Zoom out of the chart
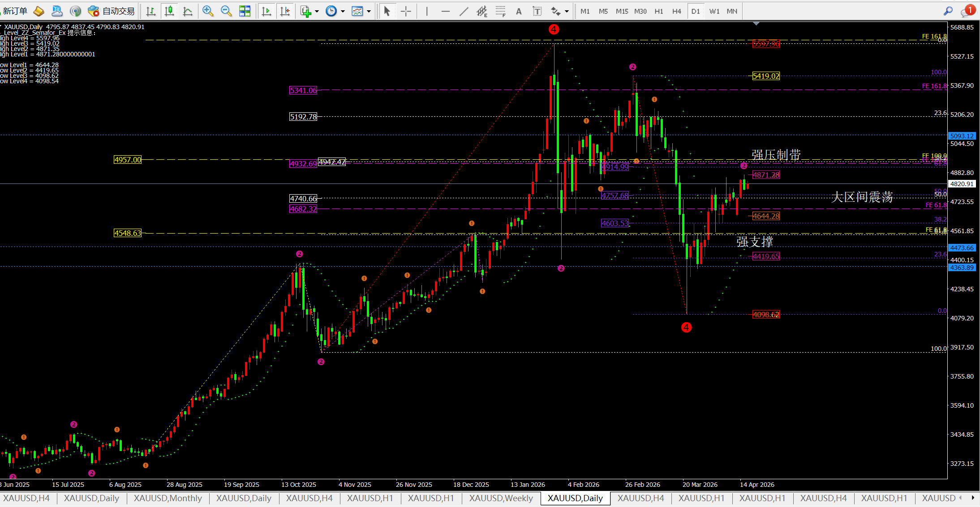The image size is (980, 507). (226, 11)
